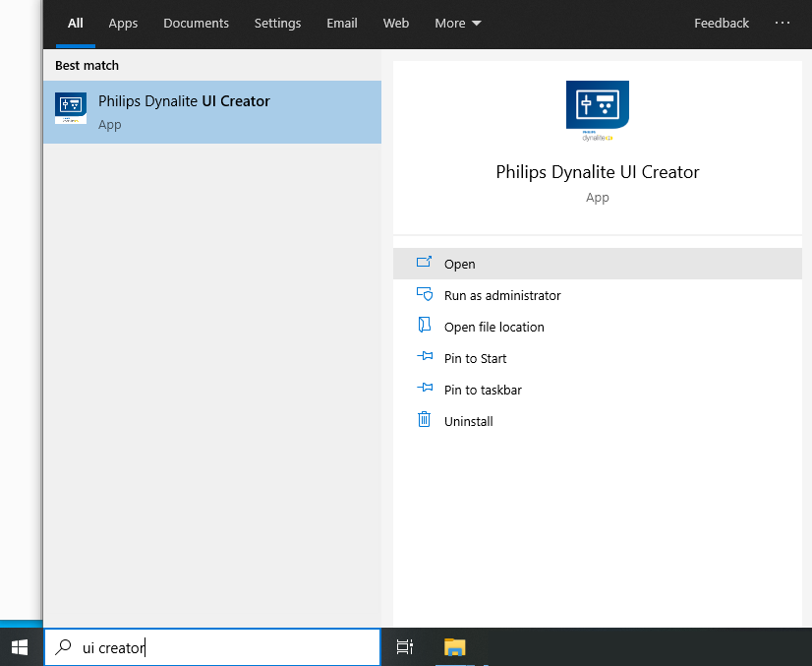Click the Pin to taskbar pin icon
This screenshot has height=666, width=812.
(425, 390)
